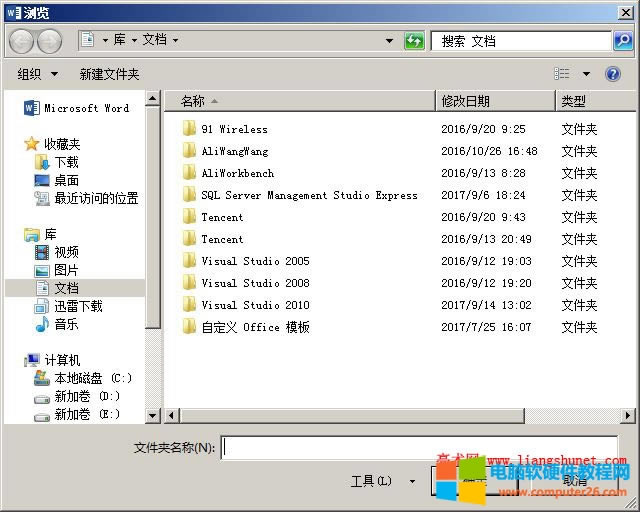
Task: Open the 下载 folder in favorites
Action: 66,162
